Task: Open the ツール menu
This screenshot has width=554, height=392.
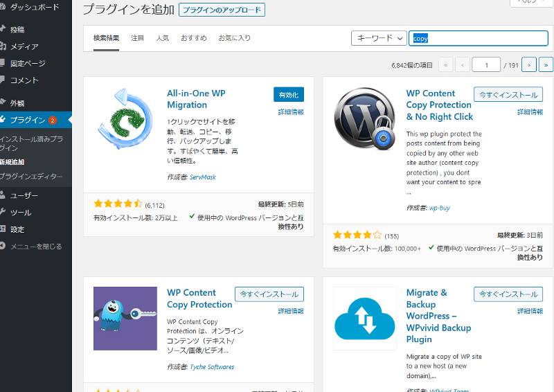Action: (x=21, y=212)
